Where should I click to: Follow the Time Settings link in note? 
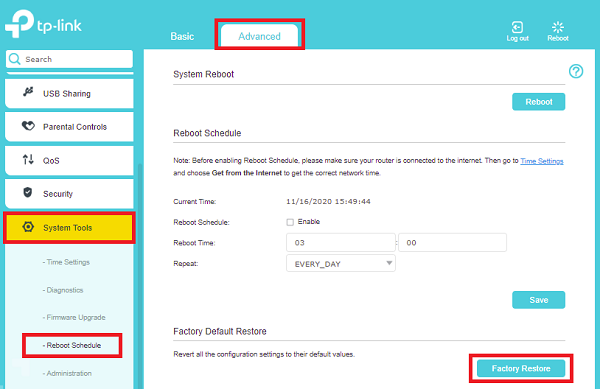click(541, 161)
